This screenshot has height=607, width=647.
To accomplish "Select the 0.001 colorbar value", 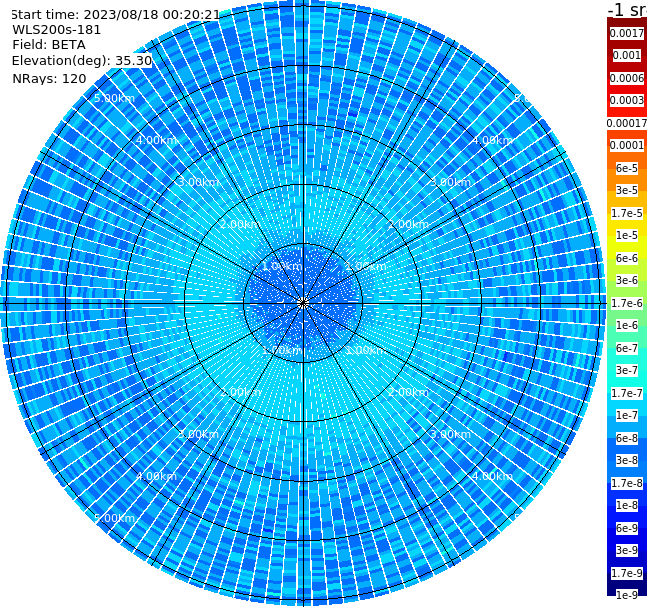I will [627, 55].
